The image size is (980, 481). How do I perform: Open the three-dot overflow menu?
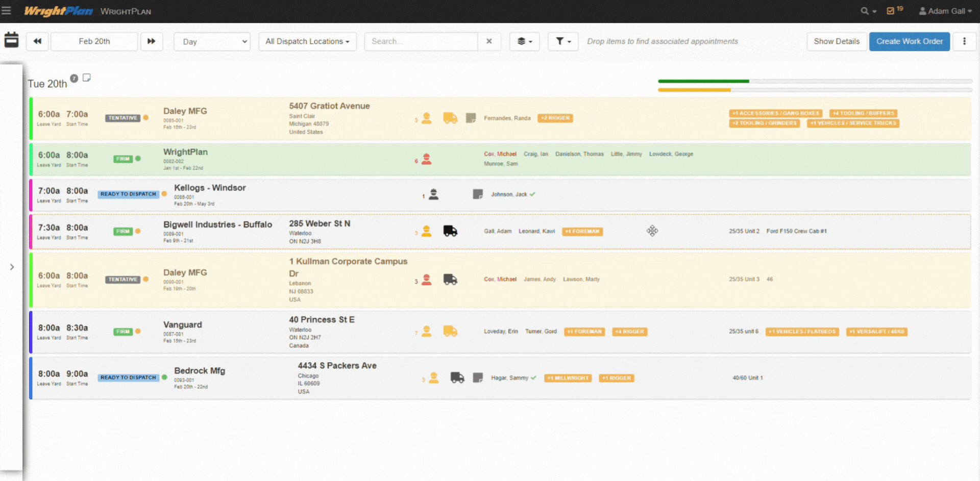coord(965,41)
